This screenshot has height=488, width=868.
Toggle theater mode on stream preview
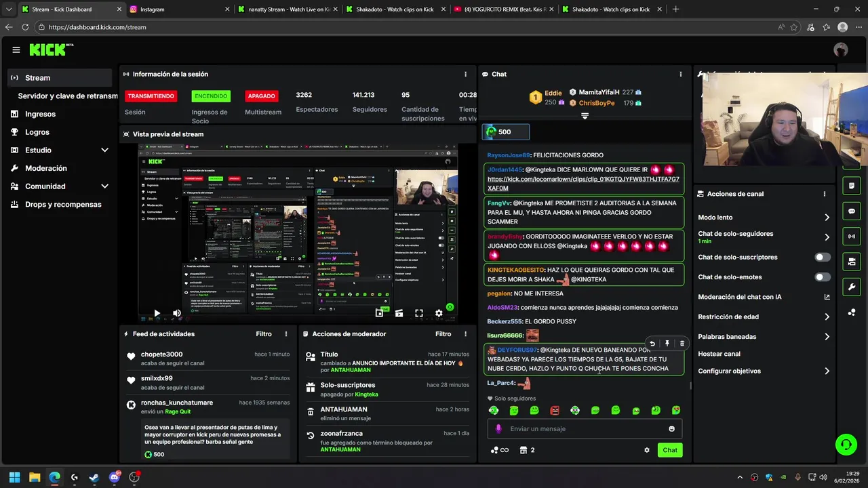coord(399,313)
